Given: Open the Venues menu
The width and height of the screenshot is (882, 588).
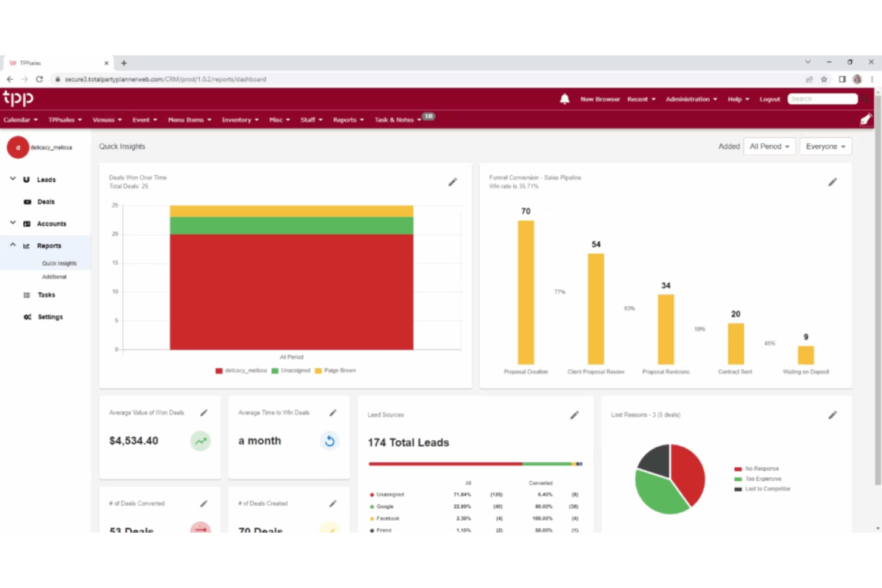Looking at the screenshot, I should pyautogui.click(x=107, y=120).
